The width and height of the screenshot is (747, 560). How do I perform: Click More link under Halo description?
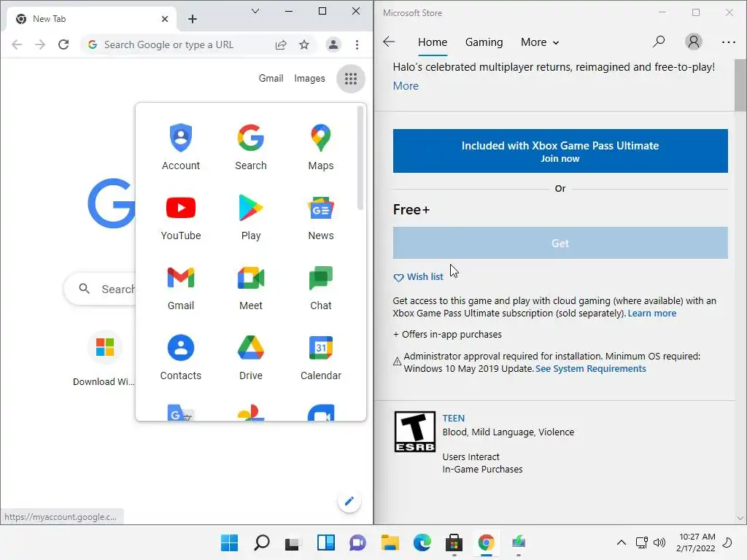[x=406, y=86]
